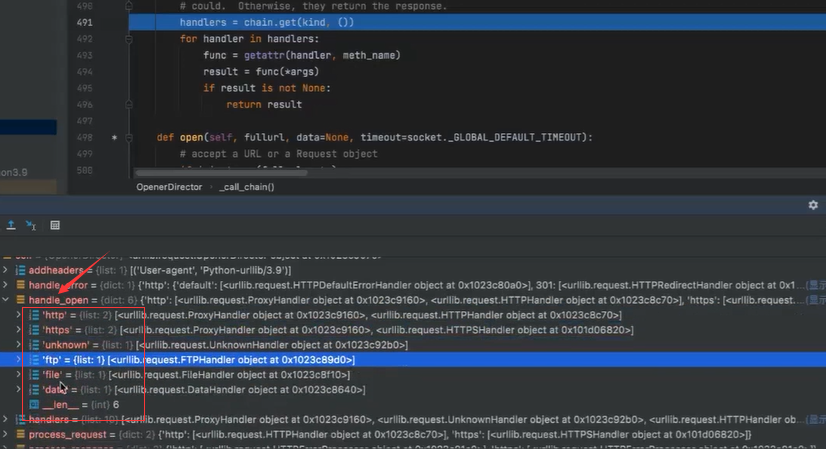Collapse the handle_open variable
Image resolution: width=826 pixels, height=449 pixels.
[x=5, y=299]
